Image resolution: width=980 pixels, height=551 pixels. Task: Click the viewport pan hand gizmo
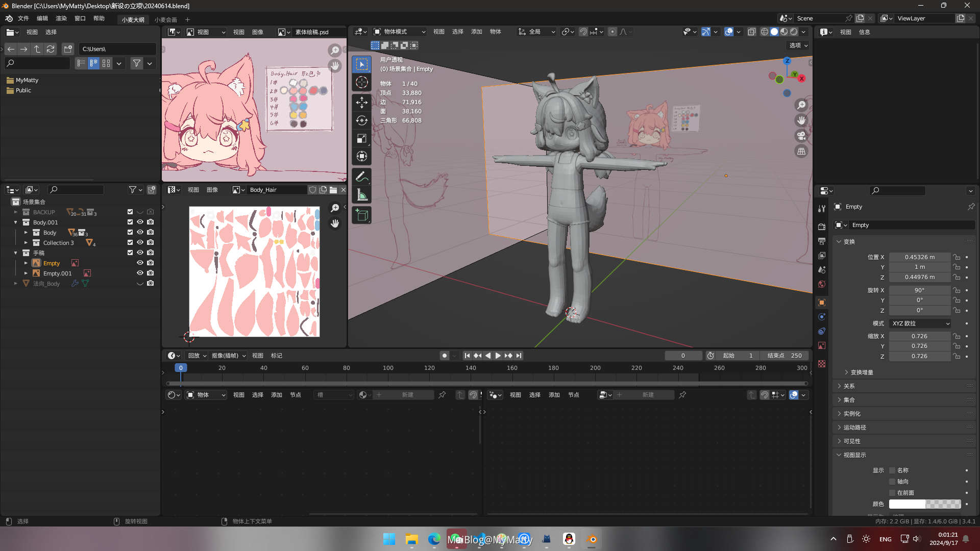(801, 120)
